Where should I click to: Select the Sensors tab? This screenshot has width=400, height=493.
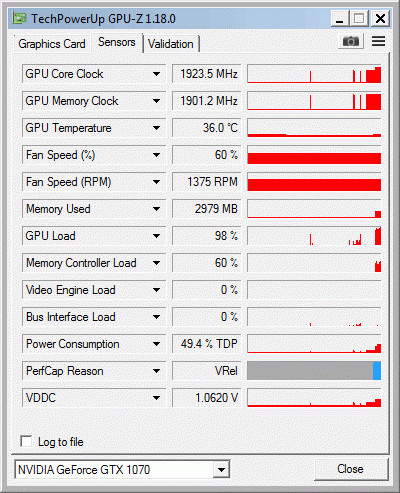(x=117, y=42)
